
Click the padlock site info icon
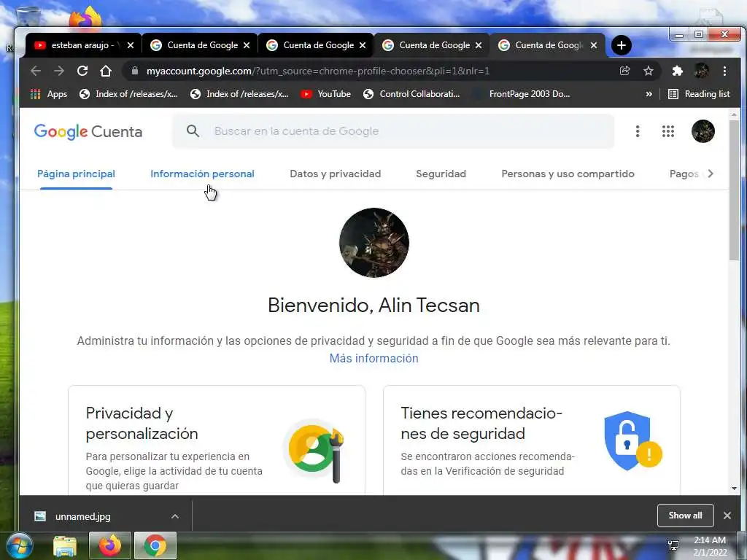135,71
